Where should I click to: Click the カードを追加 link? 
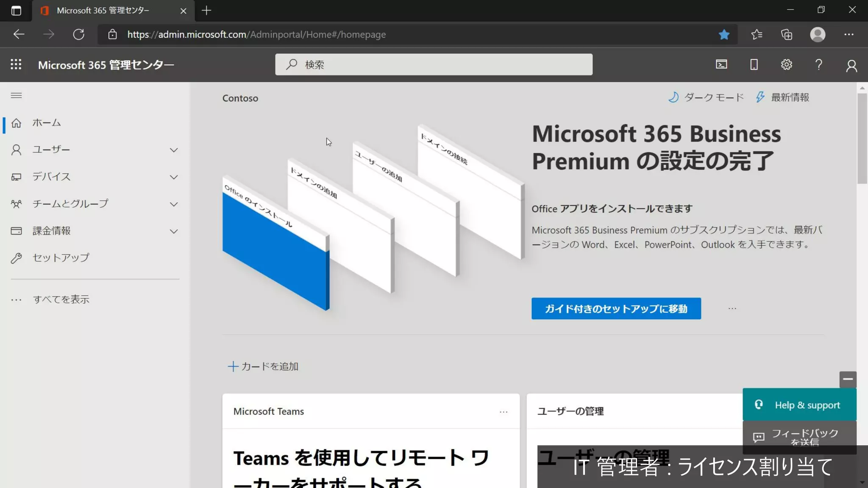tap(263, 366)
